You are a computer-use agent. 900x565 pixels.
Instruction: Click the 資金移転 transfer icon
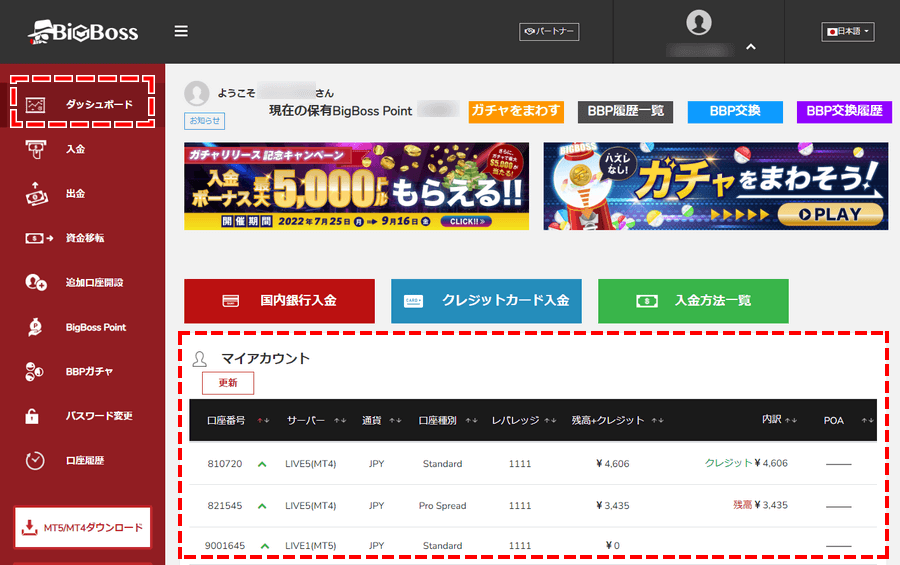(x=39, y=238)
